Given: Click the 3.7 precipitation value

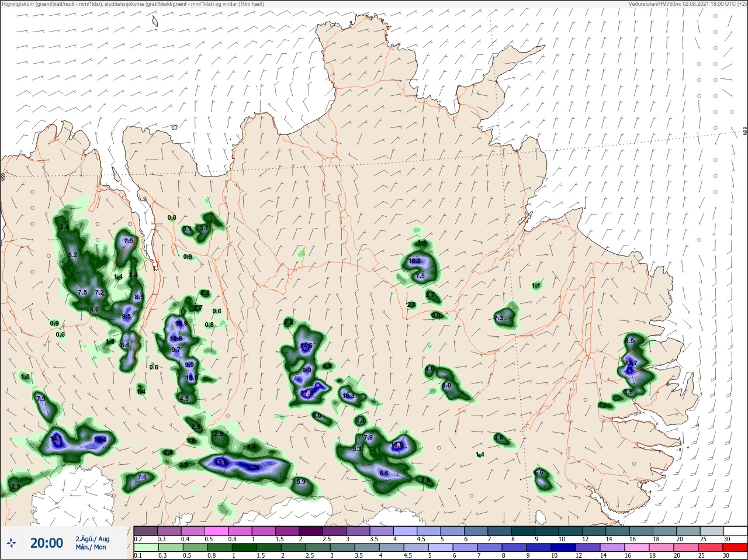Looking at the screenshot, I should point(204,229).
